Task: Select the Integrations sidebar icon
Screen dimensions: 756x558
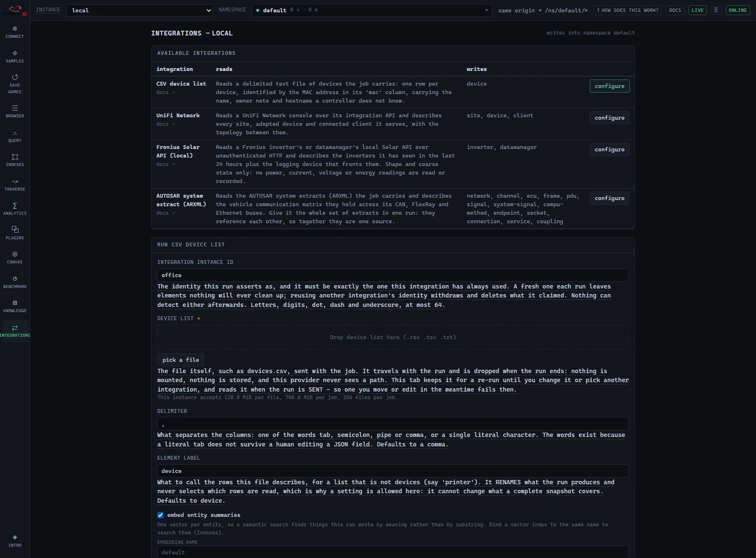Action: click(x=15, y=331)
